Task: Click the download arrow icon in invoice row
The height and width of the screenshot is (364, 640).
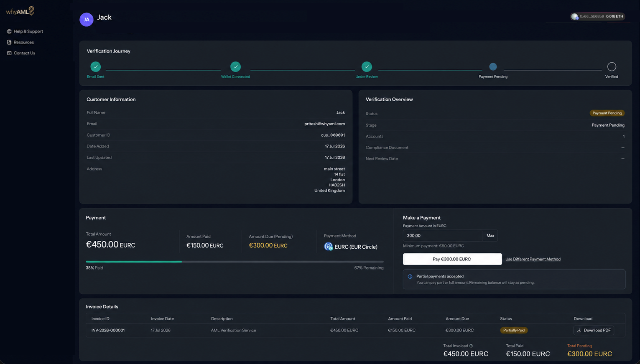Action: (579, 330)
